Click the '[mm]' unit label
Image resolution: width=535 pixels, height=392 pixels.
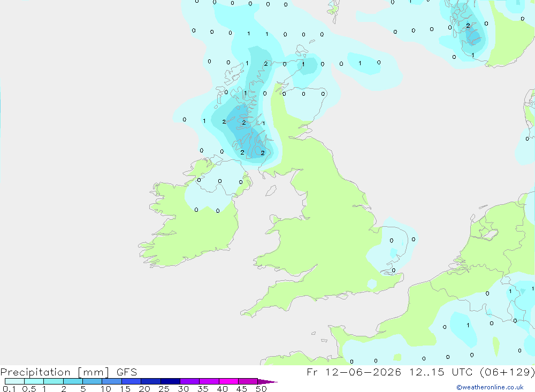click(93, 372)
